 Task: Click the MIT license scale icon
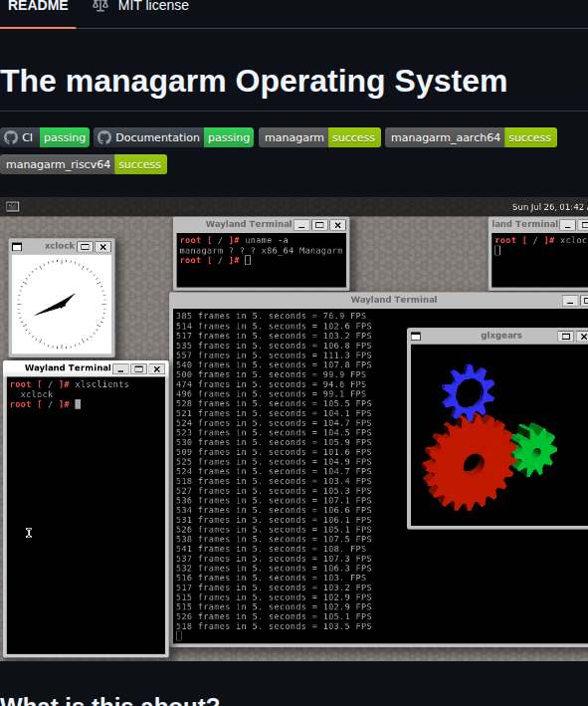(x=100, y=5)
